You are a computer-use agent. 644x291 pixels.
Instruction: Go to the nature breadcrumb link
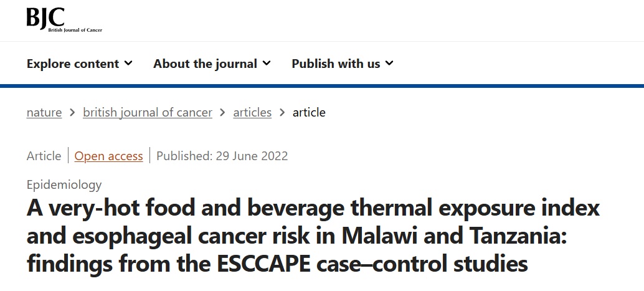[44, 113]
